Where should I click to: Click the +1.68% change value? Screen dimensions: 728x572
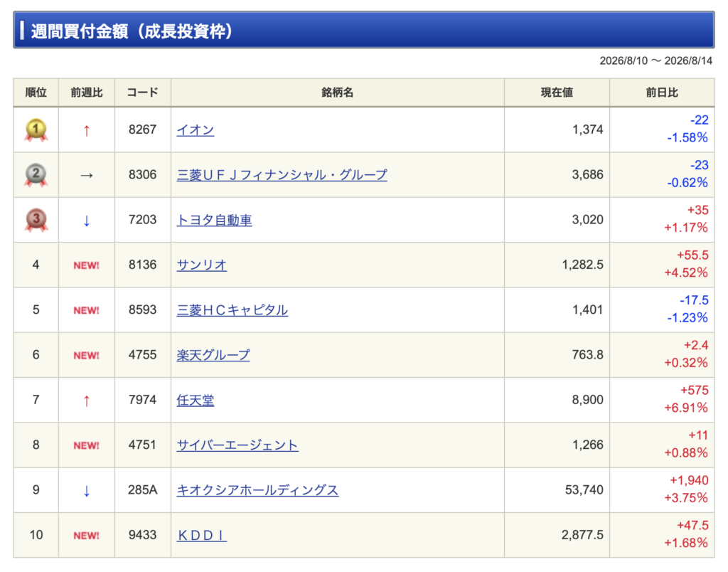(x=686, y=544)
